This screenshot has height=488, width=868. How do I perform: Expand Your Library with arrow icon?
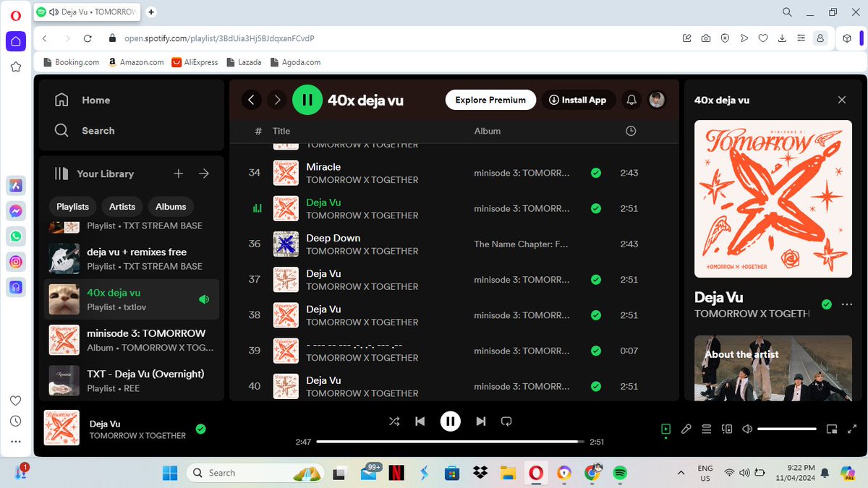tap(204, 174)
